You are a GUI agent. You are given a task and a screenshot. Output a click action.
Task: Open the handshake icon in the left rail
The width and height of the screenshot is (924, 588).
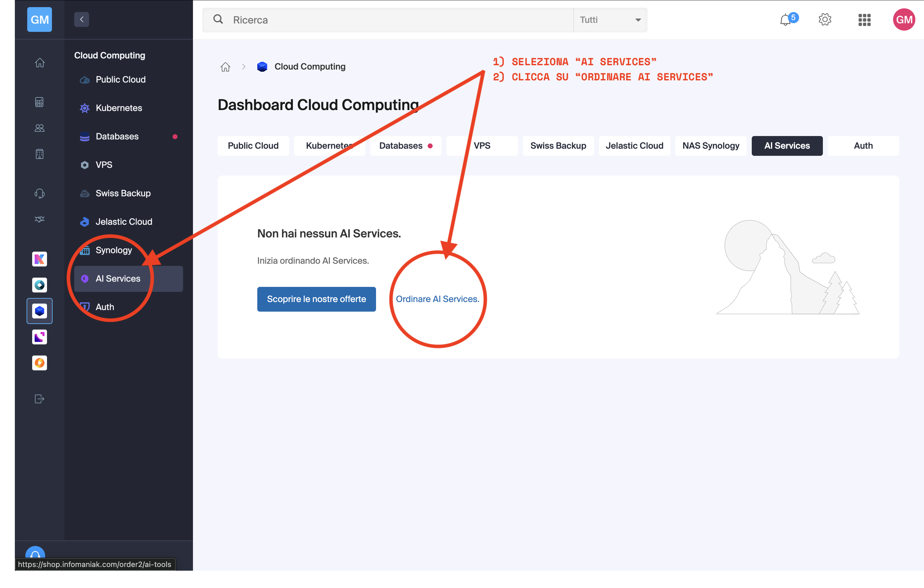click(40, 219)
